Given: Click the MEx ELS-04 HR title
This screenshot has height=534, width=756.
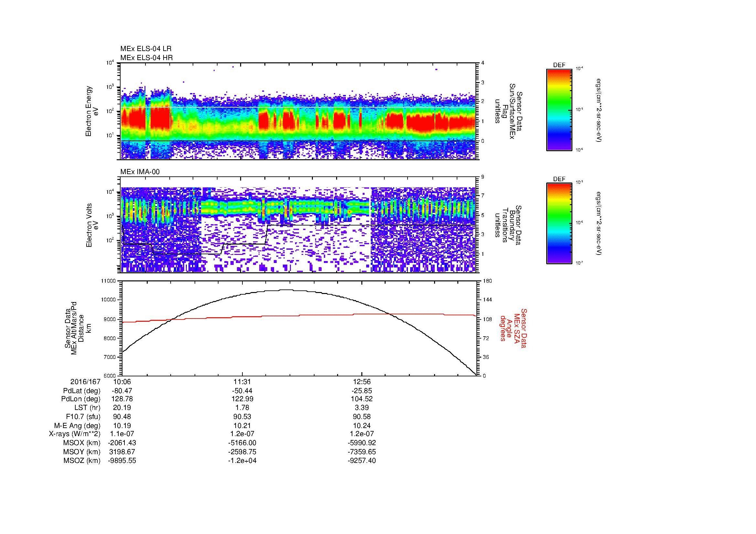Looking at the screenshot, I should click(146, 58).
